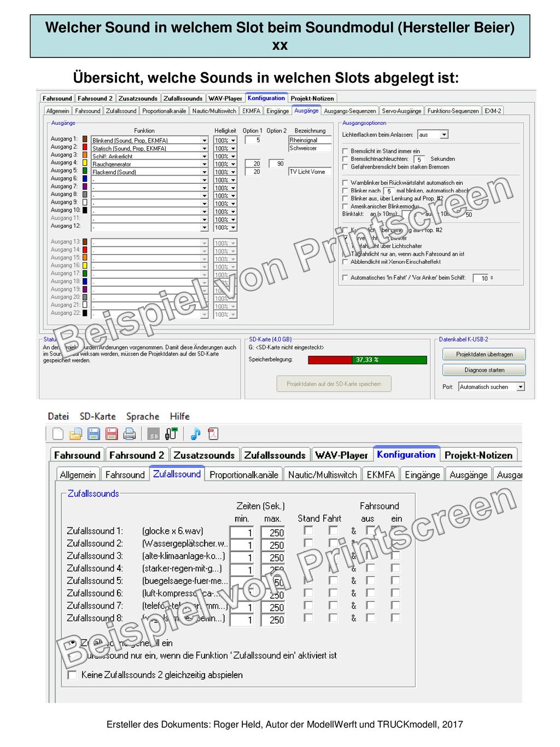Click the Open project folder icon

75,434
